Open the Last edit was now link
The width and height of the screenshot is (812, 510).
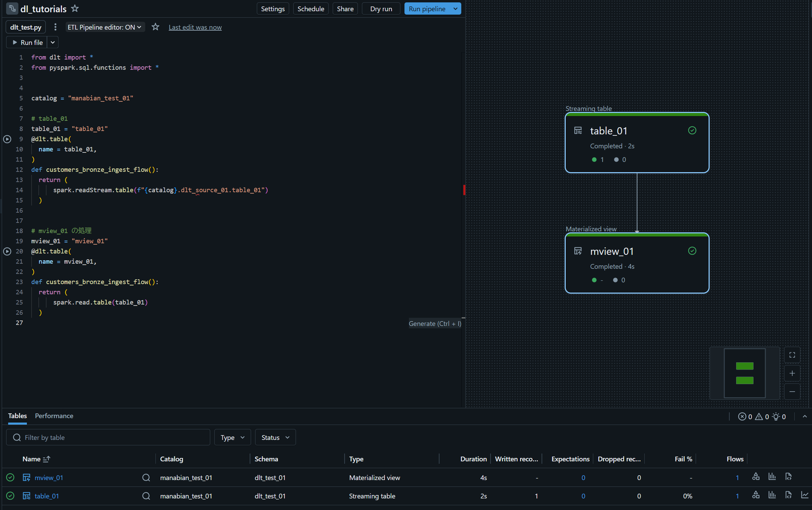pos(195,27)
